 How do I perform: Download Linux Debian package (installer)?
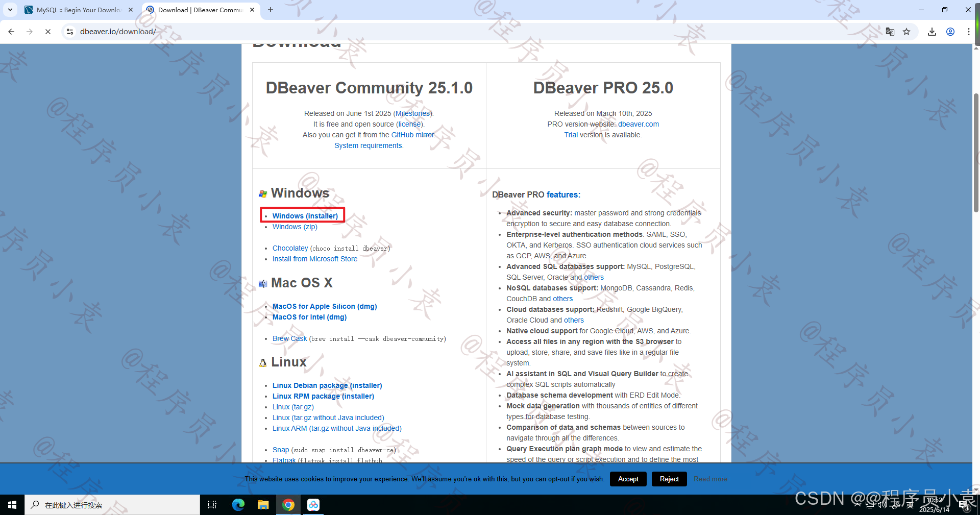pyautogui.click(x=327, y=385)
